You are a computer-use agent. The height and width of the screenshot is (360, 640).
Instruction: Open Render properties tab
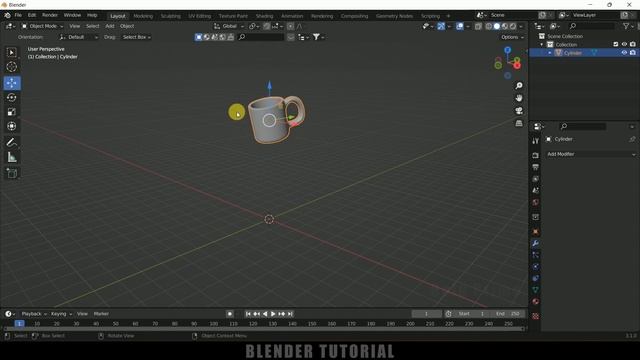click(536, 156)
